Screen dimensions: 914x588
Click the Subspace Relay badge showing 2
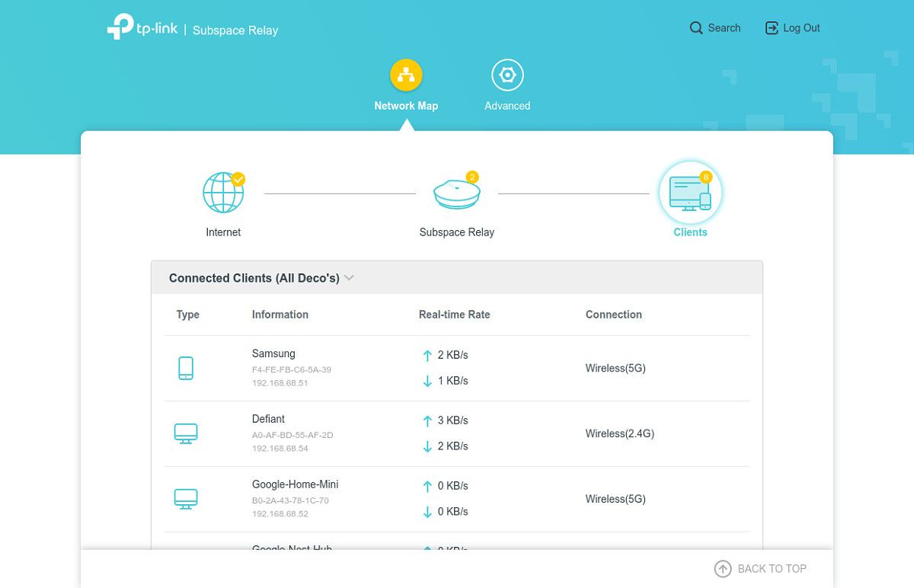tap(472, 177)
